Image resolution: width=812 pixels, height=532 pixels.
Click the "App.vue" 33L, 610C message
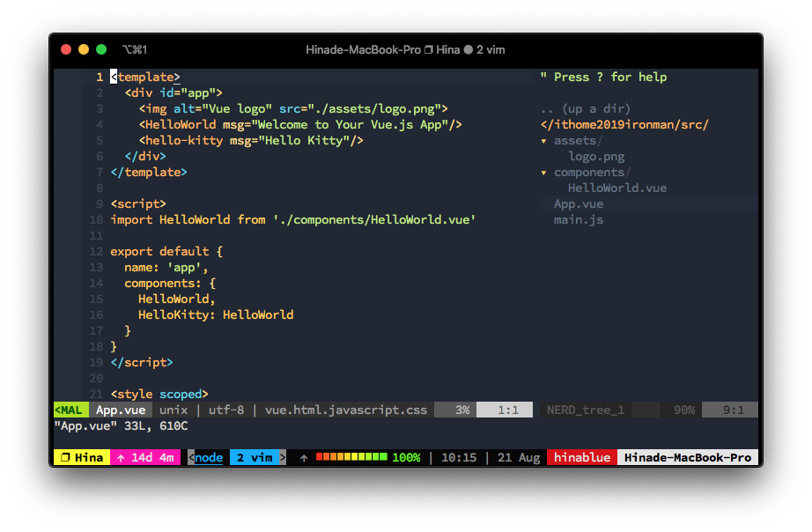[x=122, y=425]
